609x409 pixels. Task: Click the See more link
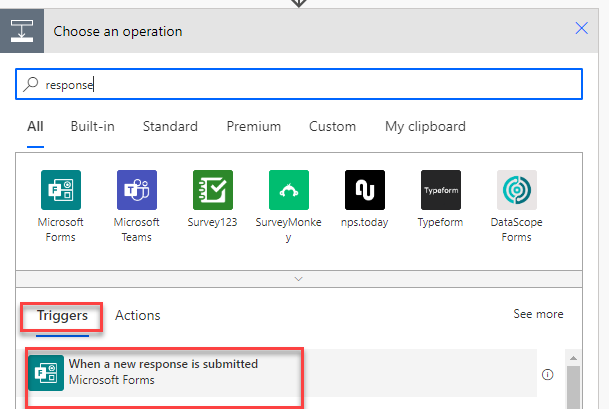click(x=538, y=314)
